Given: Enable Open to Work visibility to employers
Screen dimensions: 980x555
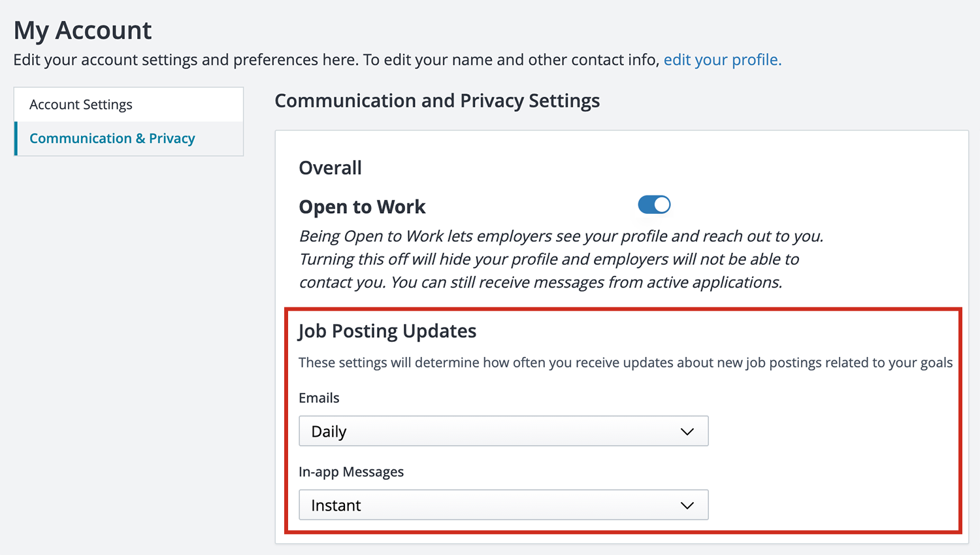Looking at the screenshot, I should [x=654, y=205].
